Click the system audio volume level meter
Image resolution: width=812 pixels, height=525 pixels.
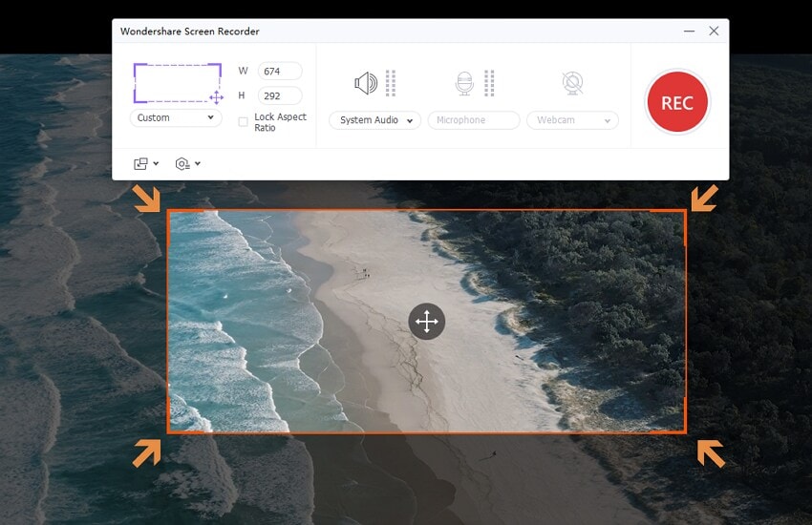(x=391, y=83)
